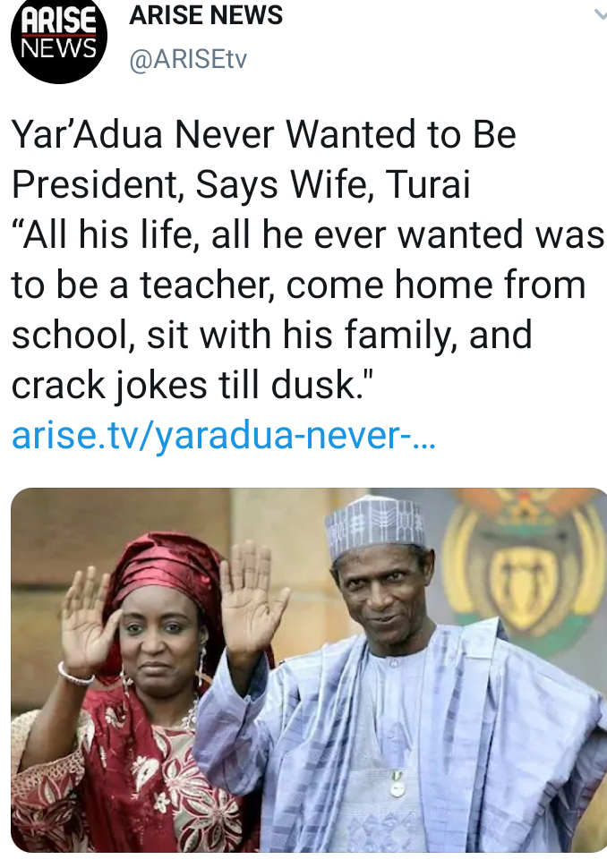Click the man's embroidered cap

click(375, 527)
